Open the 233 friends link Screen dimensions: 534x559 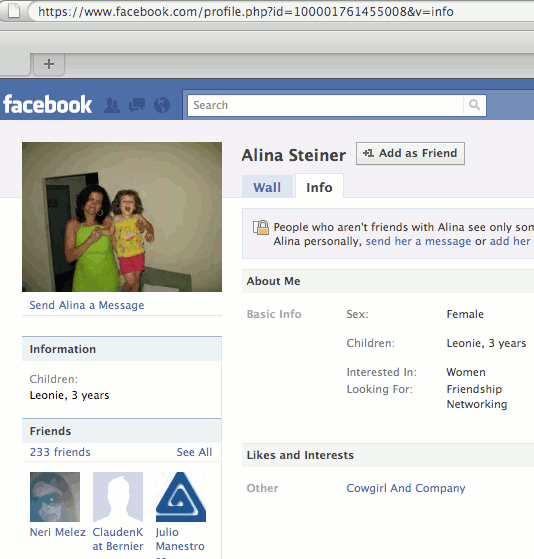60,452
